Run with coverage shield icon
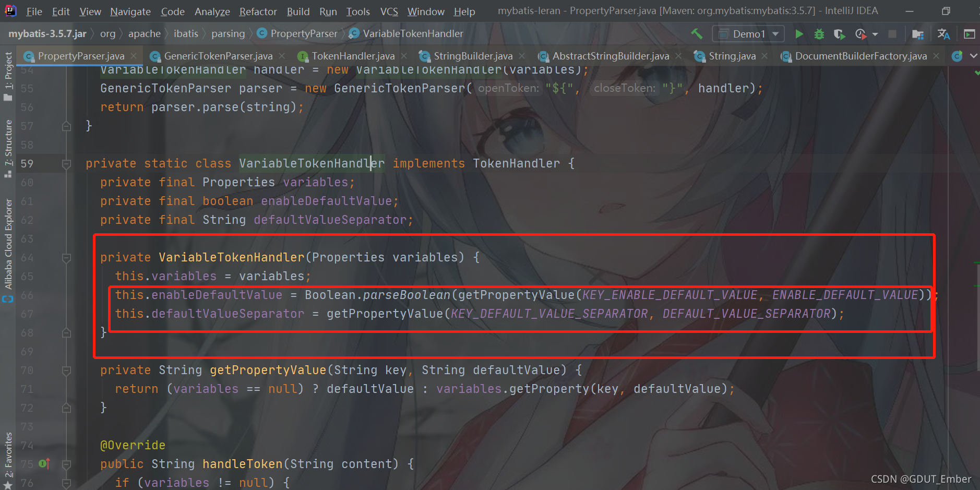Screen dimensions: 980x490 (839, 34)
